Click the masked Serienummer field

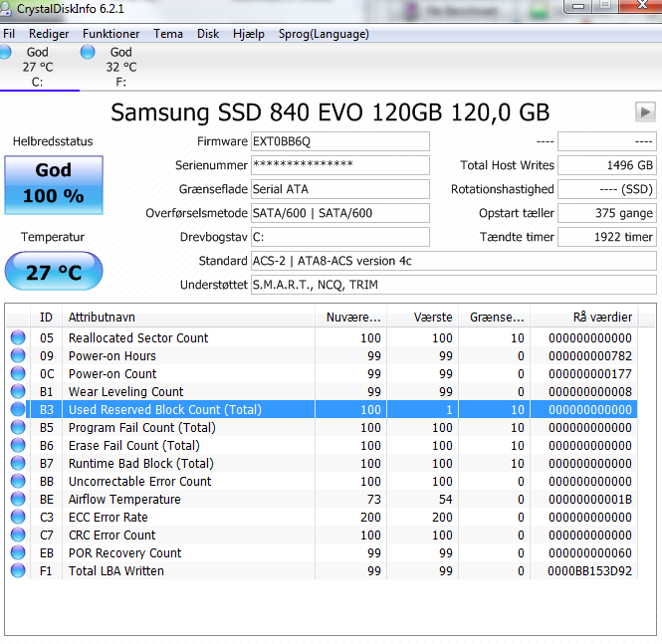(x=340, y=165)
